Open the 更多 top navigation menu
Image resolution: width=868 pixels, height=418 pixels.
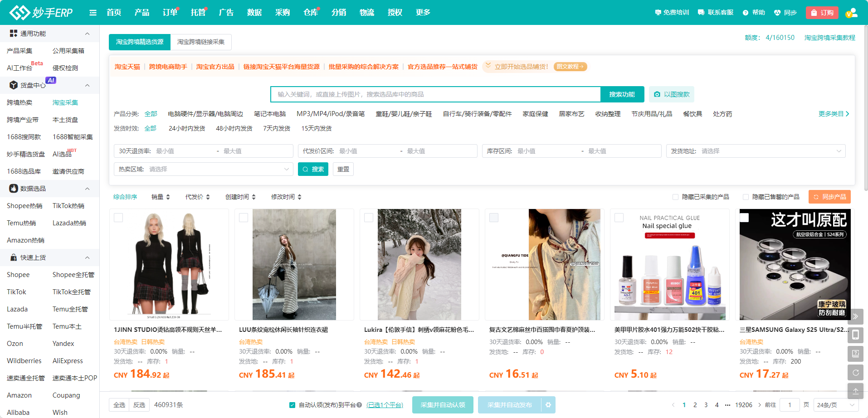click(x=423, y=13)
